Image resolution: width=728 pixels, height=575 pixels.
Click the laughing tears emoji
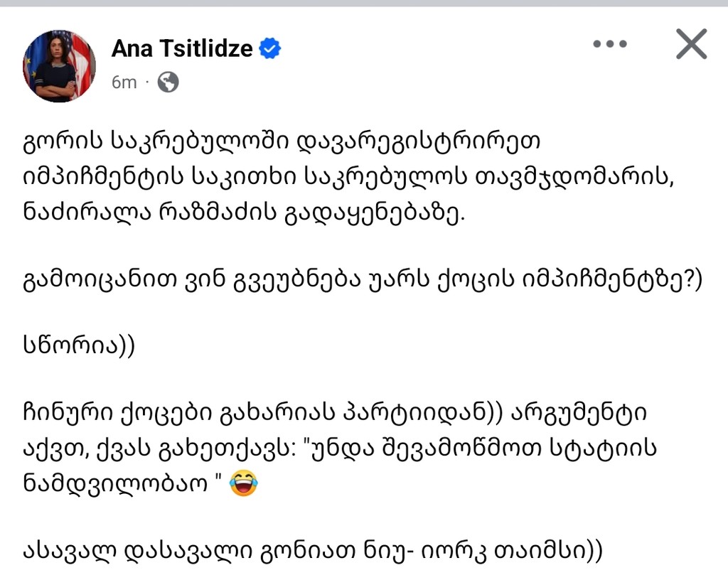click(x=244, y=483)
